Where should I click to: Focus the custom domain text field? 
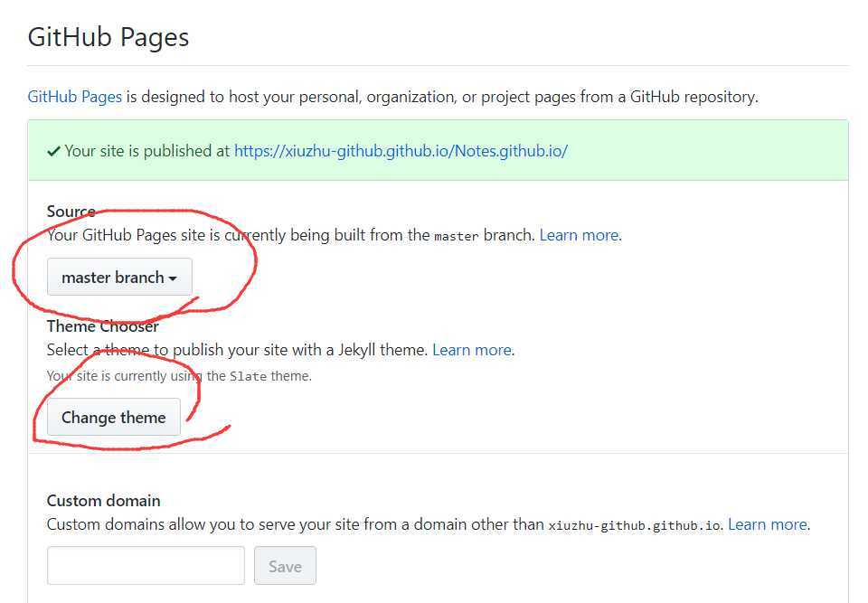[146, 565]
